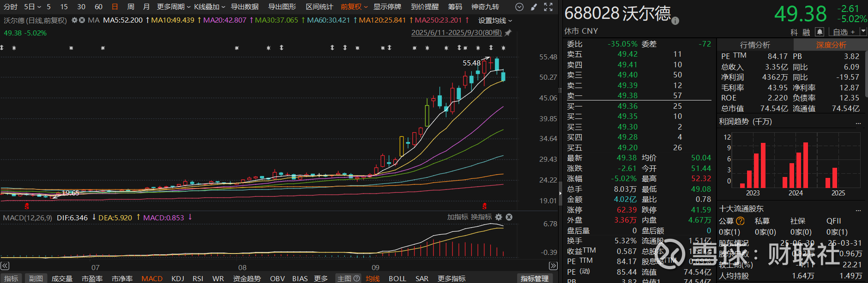Toggle the 均线 overlay on main chart
Screen dimensions: 868x283
coord(372,278)
